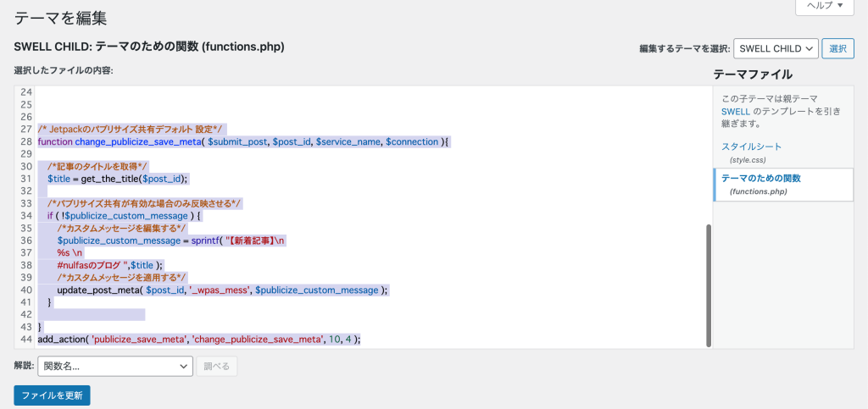Click the sprintf 新着記事 line 36
Image resolution: width=868 pixels, height=409 pixels.
pyautogui.click(x=171, y=240)
